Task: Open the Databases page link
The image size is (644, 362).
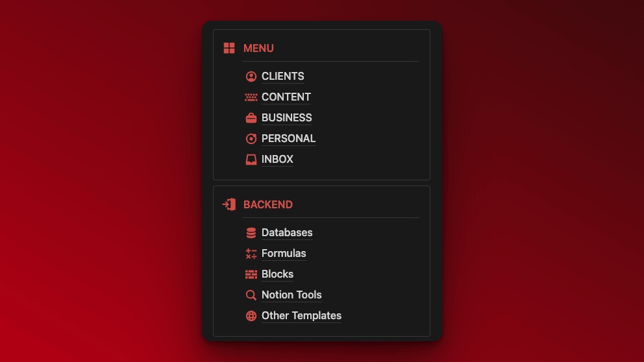Action: (287, 233)
